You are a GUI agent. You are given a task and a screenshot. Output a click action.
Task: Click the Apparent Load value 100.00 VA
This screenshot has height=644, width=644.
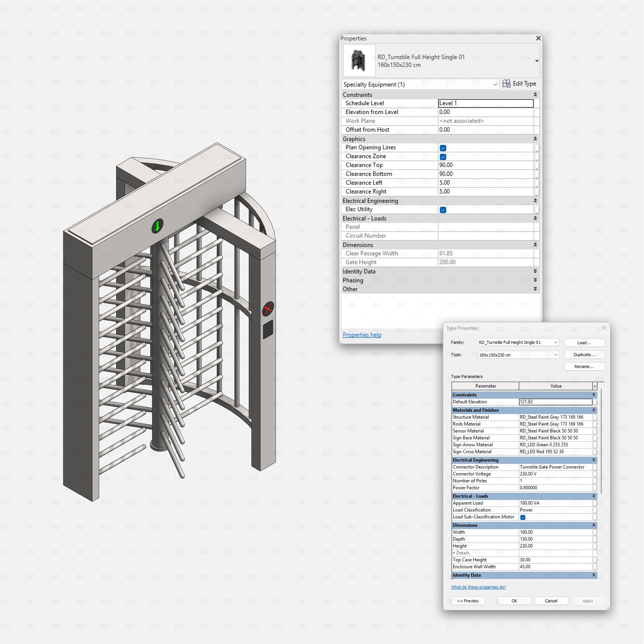[555, 503]
